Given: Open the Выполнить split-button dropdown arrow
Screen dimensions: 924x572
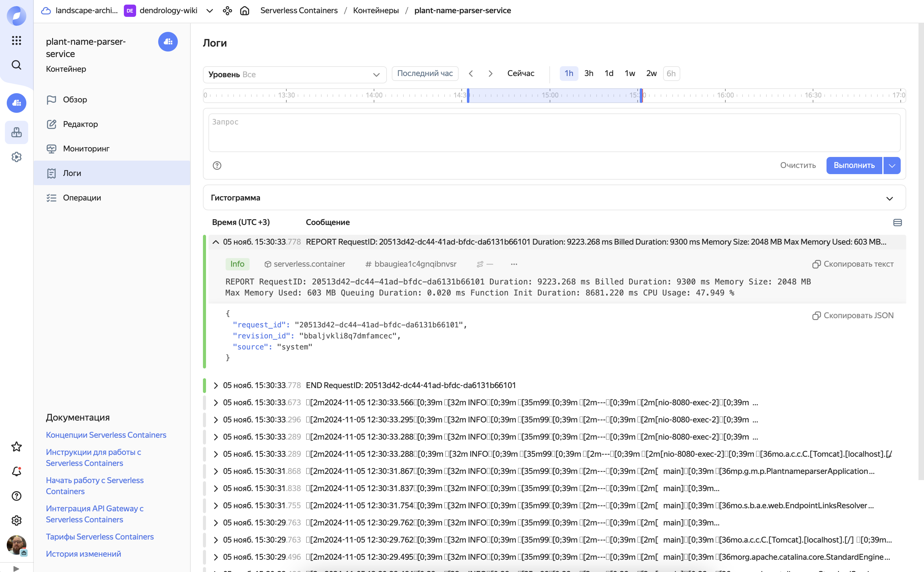Looking at the screenshot, I should tap(892, 165).
